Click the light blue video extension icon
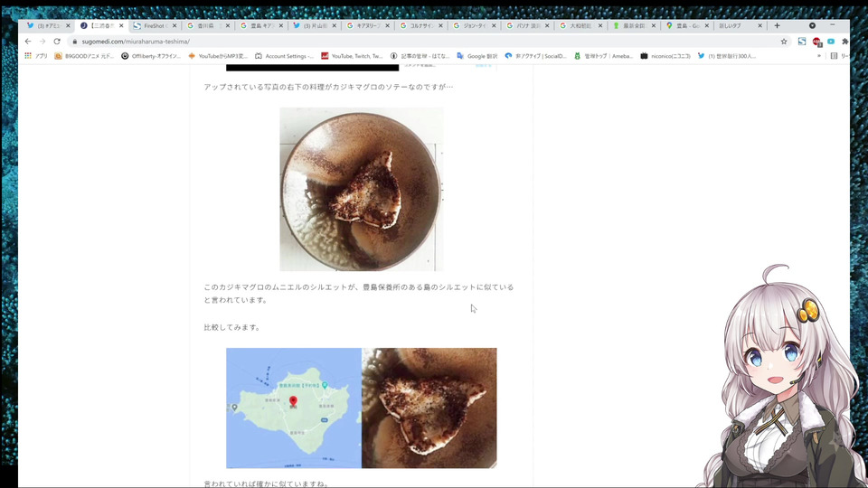Screen dimensions: 868x488 831,42
